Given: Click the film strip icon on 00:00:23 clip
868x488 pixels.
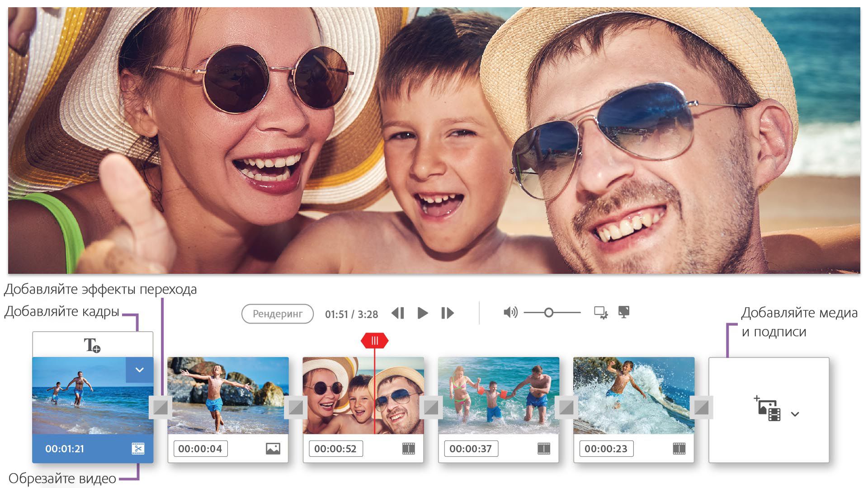Looking at the screenshot, I should click(679, 449).
